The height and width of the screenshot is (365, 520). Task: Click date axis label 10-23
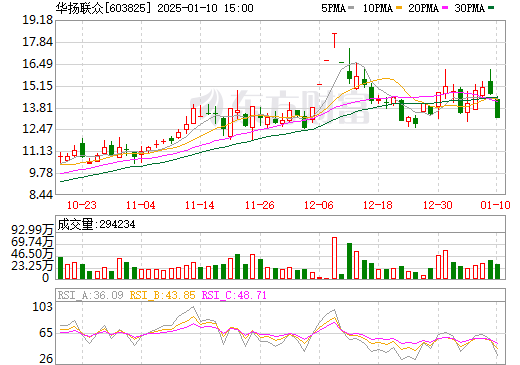point(82,205)
